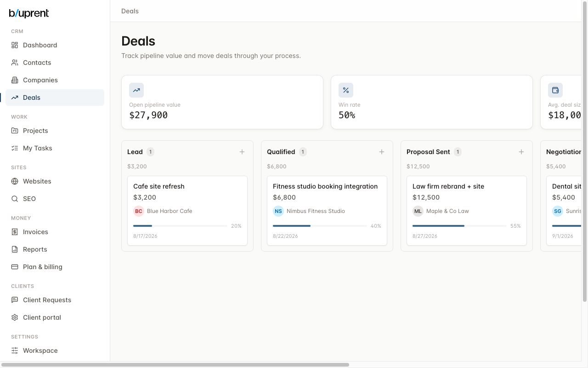This screenshot has width=588, height=368.
Task: Click the My Tasks checklist icon
Action: (x=15, y=148)
